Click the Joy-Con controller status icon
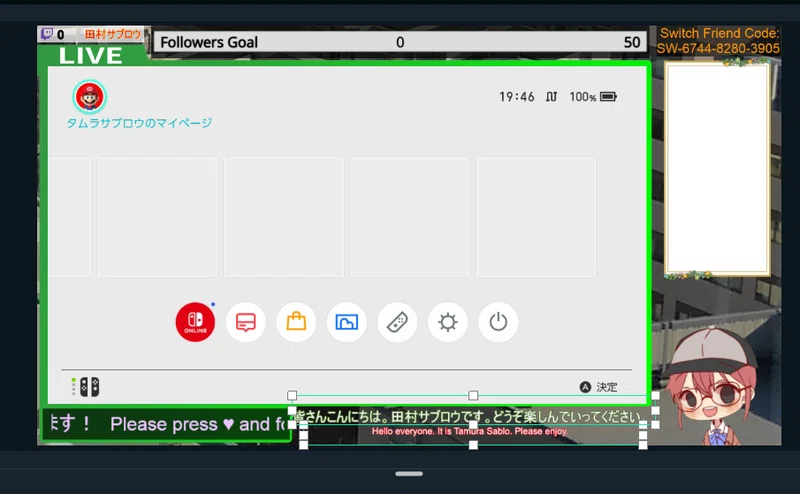Image resolution: width=800 pixels, height=494 pixels. click(x=89, y=387)
